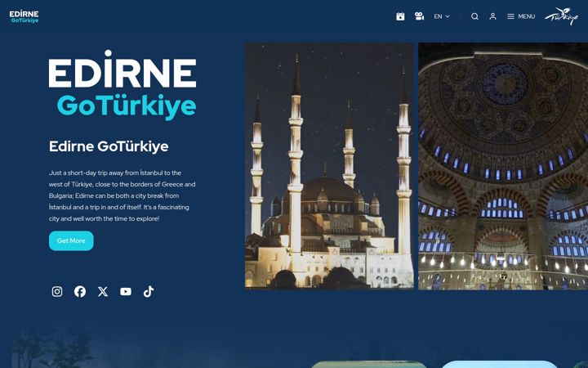Expand the EN language dropdown
Screen dimensions: 588x368
(442, 16)
